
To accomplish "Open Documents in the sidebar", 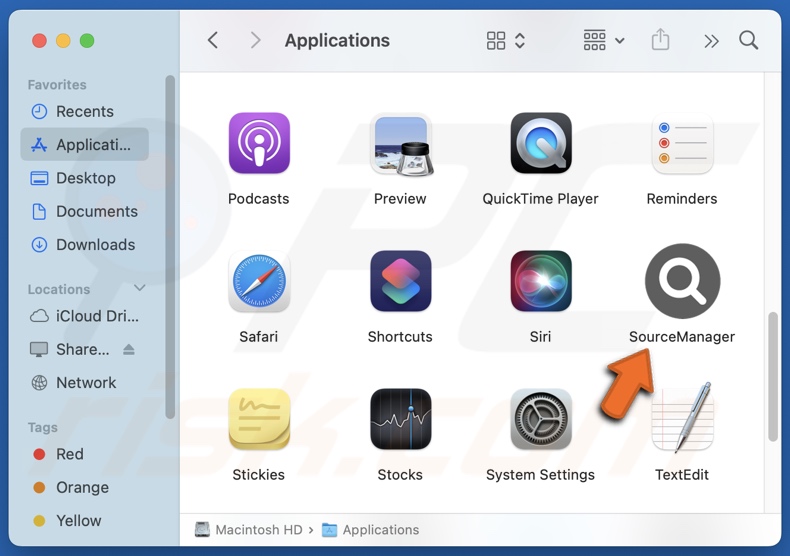I will [85, 211].
